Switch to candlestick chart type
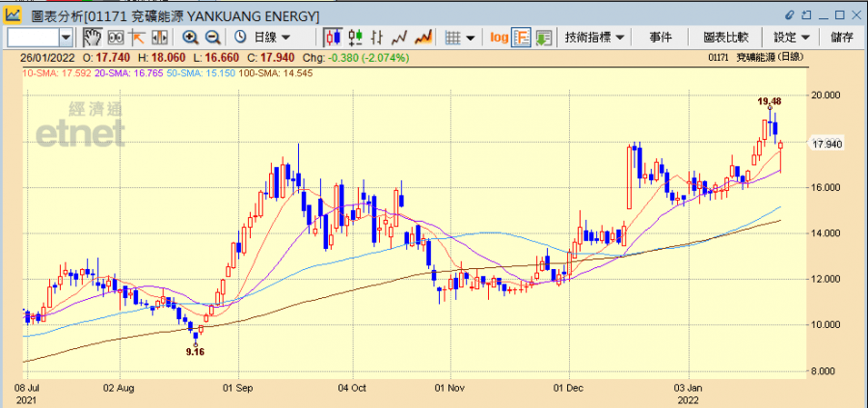The image size is (868, 408). (333, 37)
